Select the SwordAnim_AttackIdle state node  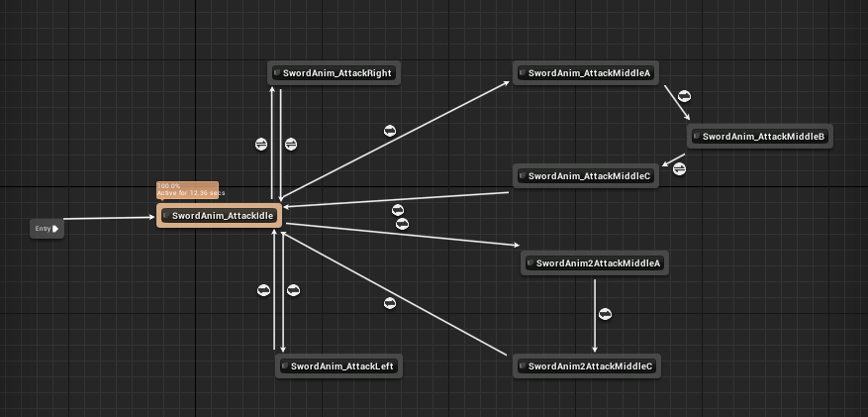pos(219,215)
